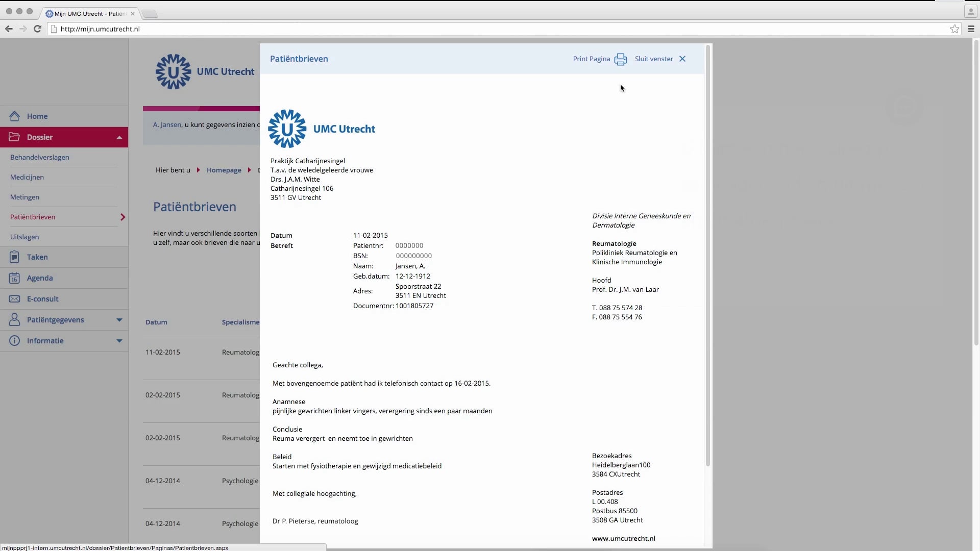Click the Informatie info icon
The width and height of the screenshot is (980, 551).
click(x=15, y=340)
